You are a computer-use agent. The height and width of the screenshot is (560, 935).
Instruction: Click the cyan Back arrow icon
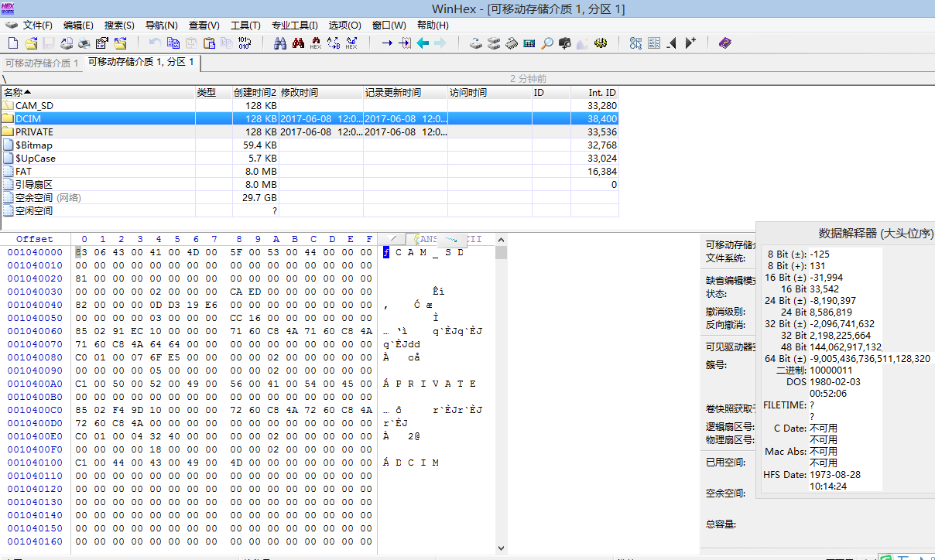pos(423,43)
